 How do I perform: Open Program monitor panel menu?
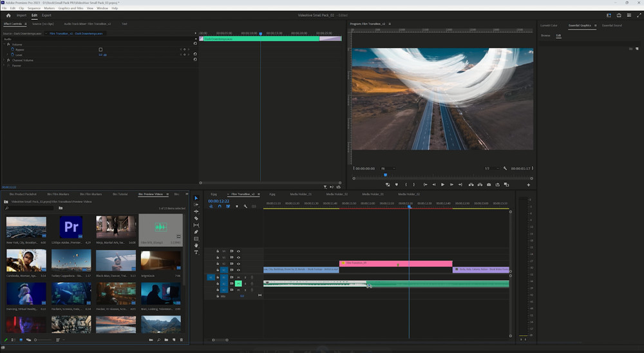click(x=390, y=24)
